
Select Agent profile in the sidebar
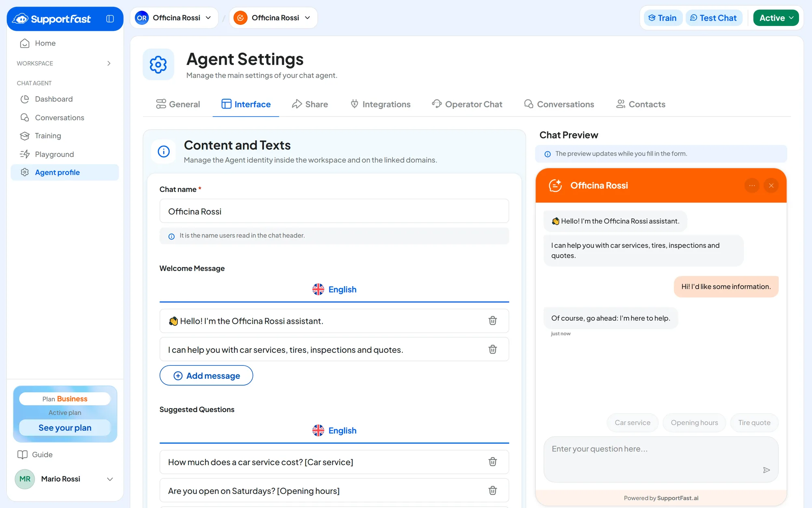65,172
